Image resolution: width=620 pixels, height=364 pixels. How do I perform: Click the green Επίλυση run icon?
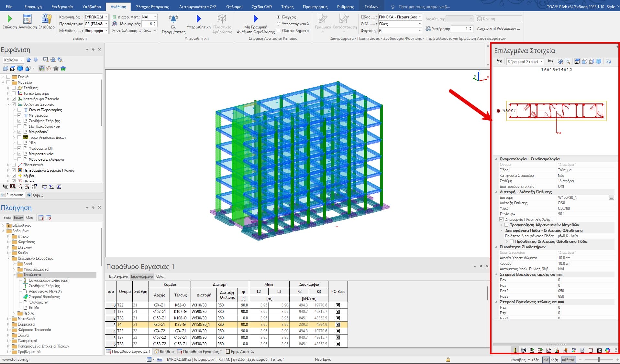9,19
